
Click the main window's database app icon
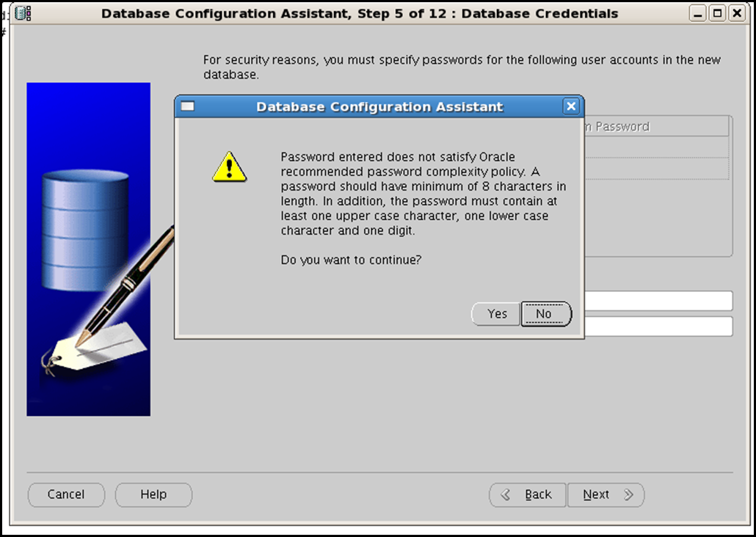(x=23, y=13)
